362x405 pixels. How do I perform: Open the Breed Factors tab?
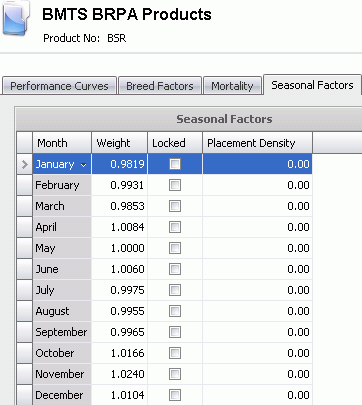point(160,86)
